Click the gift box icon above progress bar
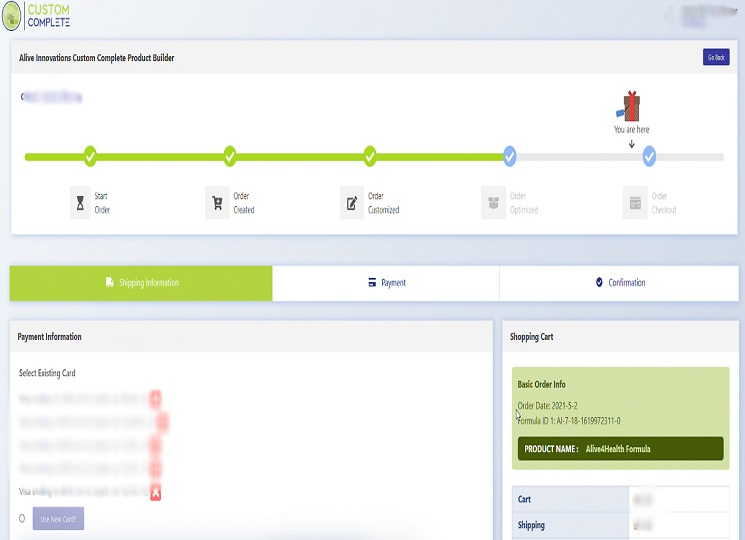 (x=631, y=105)
